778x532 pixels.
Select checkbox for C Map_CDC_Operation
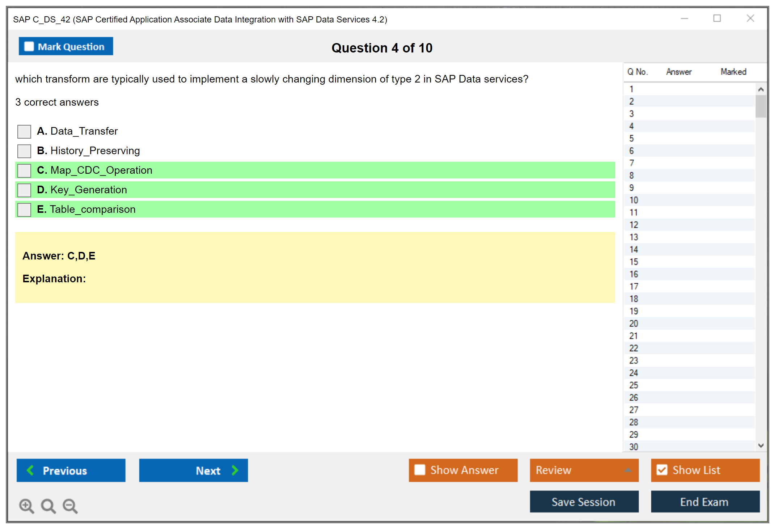(x=24, y=170)
